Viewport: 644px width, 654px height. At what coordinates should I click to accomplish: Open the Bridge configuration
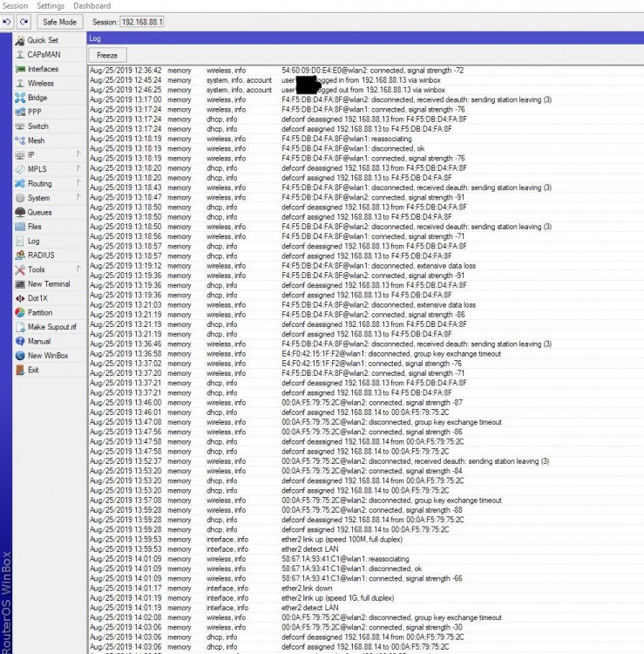(x=37, y=98)
